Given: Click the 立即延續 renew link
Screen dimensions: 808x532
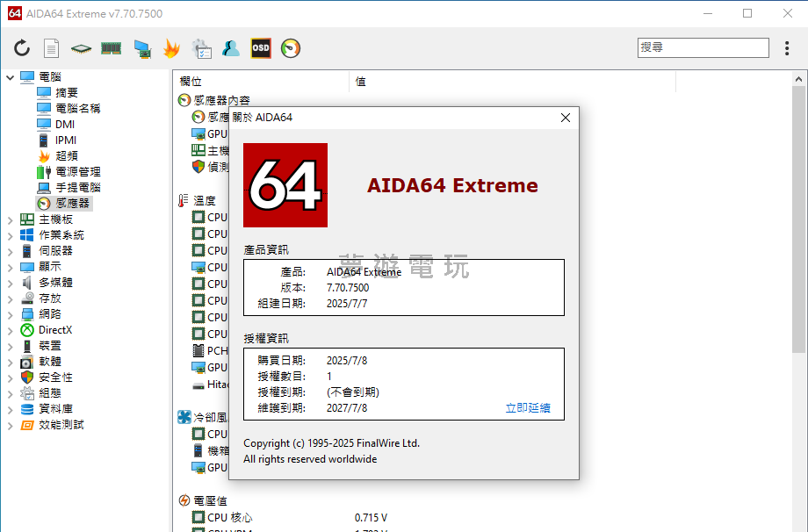Looking at the screenshot, I should [528, 408].
